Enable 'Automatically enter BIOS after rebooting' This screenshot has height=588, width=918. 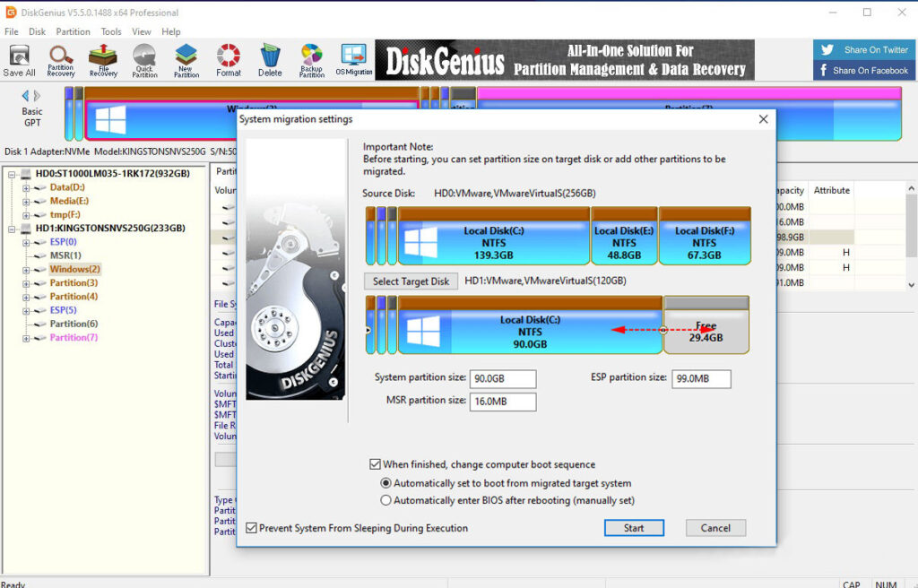coord(385,500)
